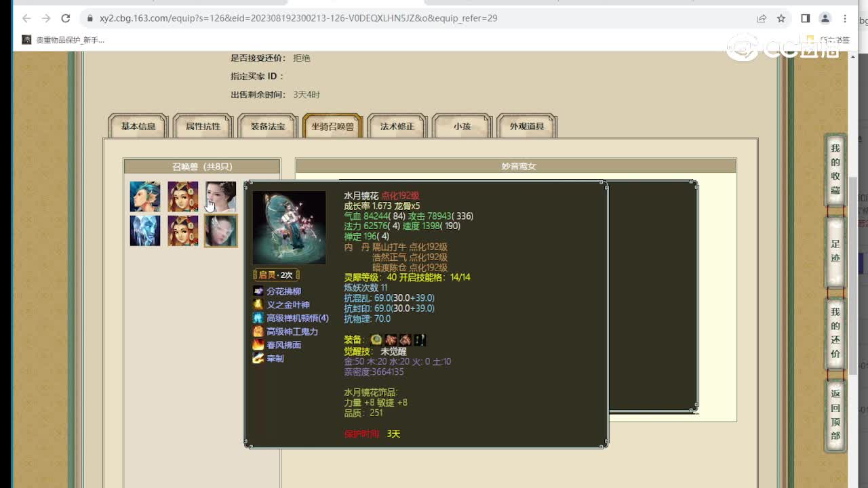868x488 pixels.
Task: Open the Chrome profile avatar
Action: coord(825,18)
